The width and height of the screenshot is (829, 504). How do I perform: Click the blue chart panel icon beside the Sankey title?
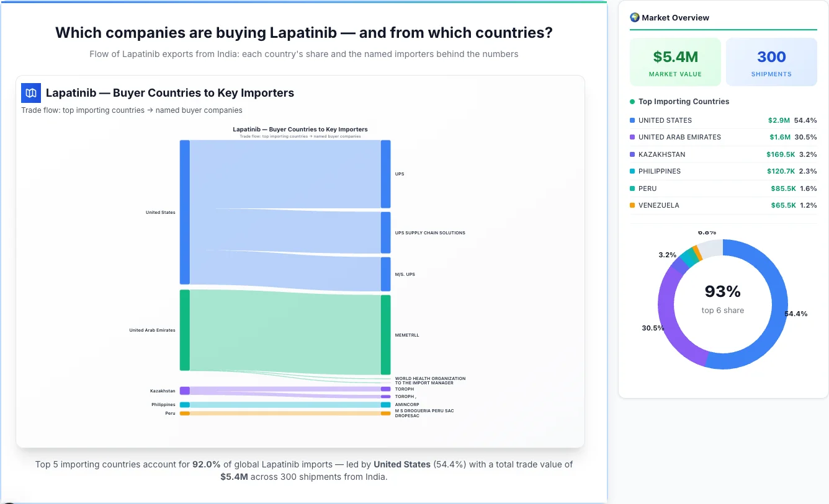coord(30,92)
